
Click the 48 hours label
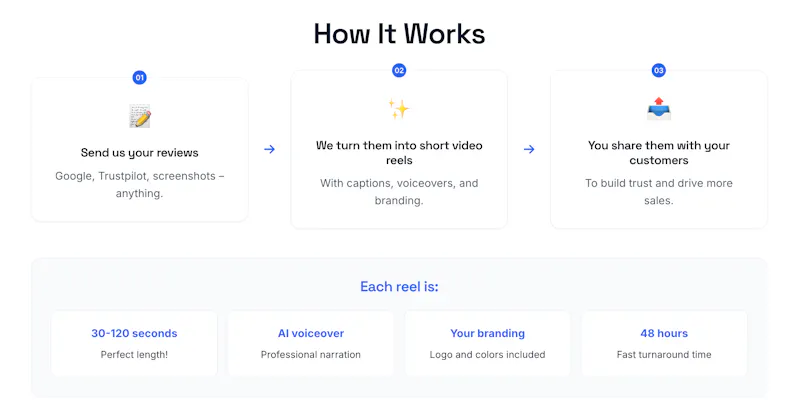[x=664, y=333]
